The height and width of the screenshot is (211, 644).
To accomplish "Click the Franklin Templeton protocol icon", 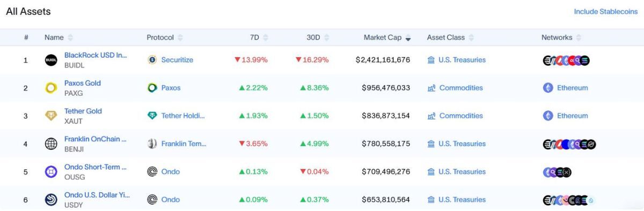I will click(x=152, y=144).
